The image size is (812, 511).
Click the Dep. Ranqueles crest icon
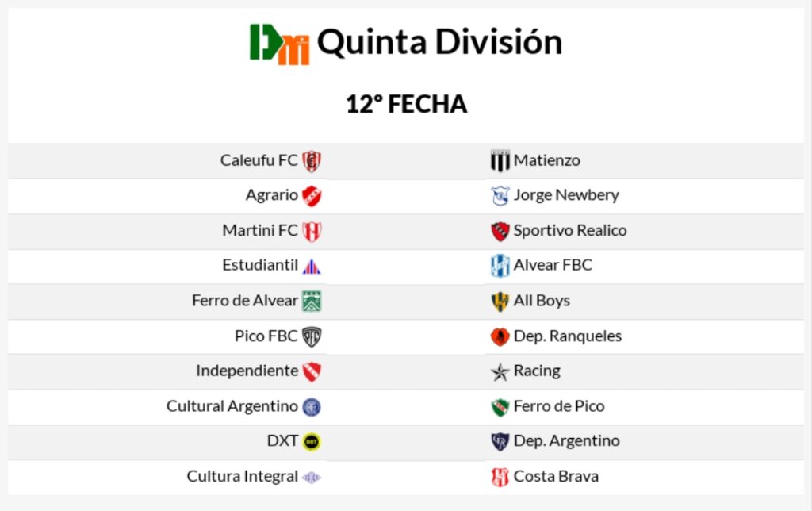(x=500, y=336)
